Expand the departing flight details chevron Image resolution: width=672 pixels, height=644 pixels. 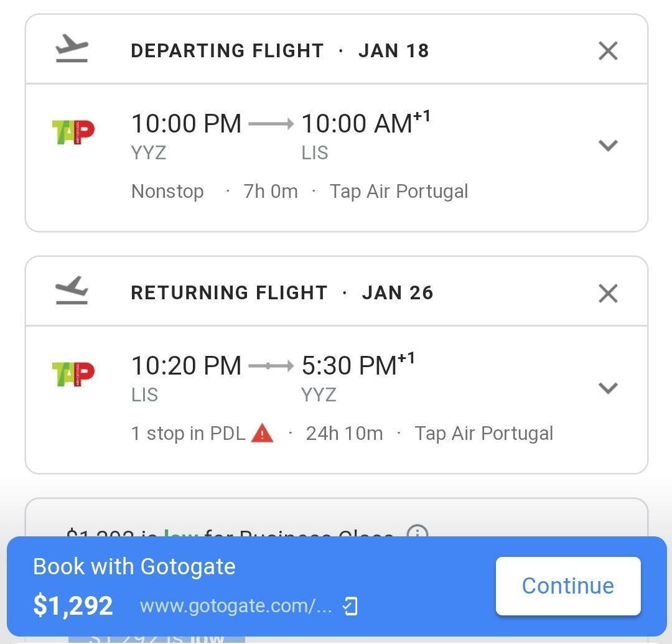(x=608, y=146)
